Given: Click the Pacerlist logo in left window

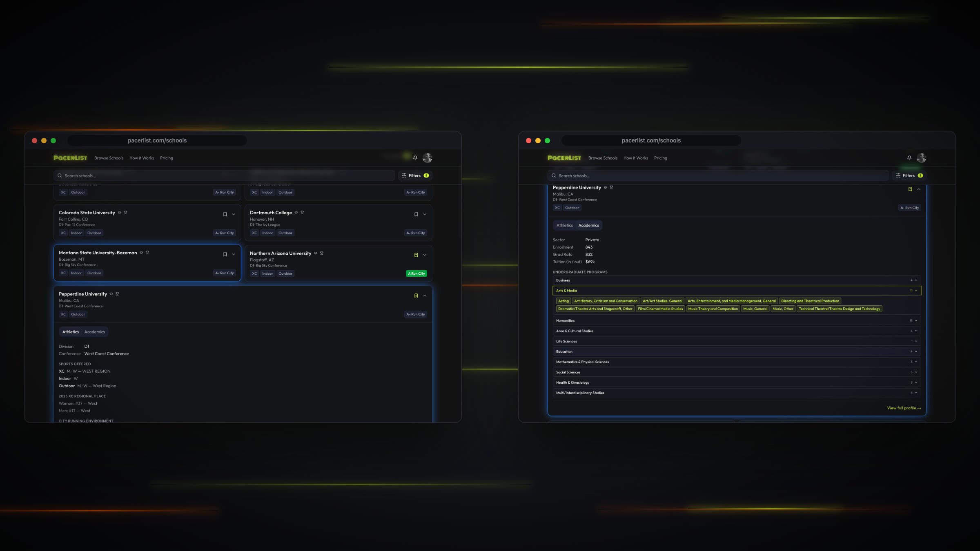Looking at the screenshot, I should (x=70, y=158).
